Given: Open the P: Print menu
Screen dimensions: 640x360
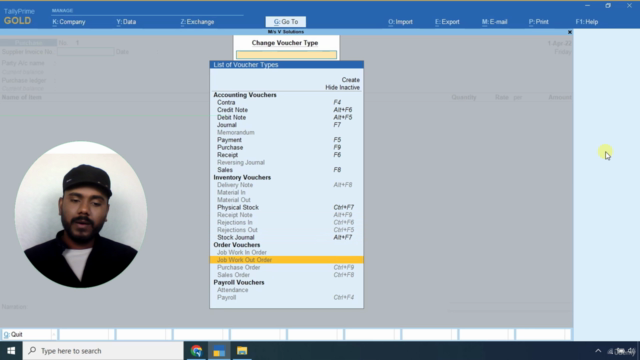Looking at the screenshot, I should click(539, 22).
